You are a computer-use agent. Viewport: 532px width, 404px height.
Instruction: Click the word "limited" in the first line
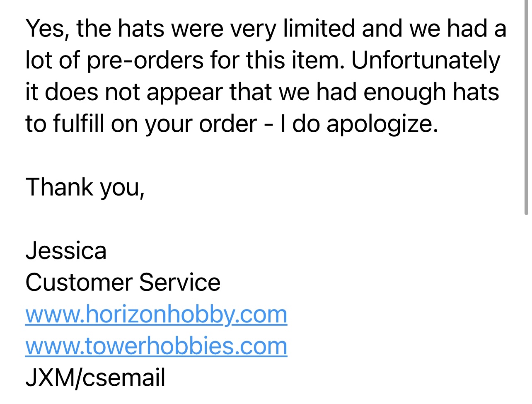click(x=319, y=29)
